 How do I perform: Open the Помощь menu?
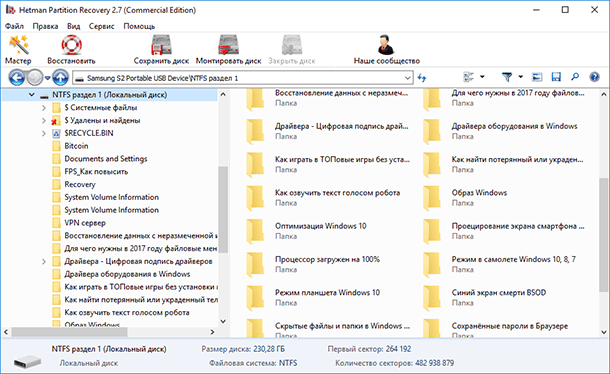(139, 26)
